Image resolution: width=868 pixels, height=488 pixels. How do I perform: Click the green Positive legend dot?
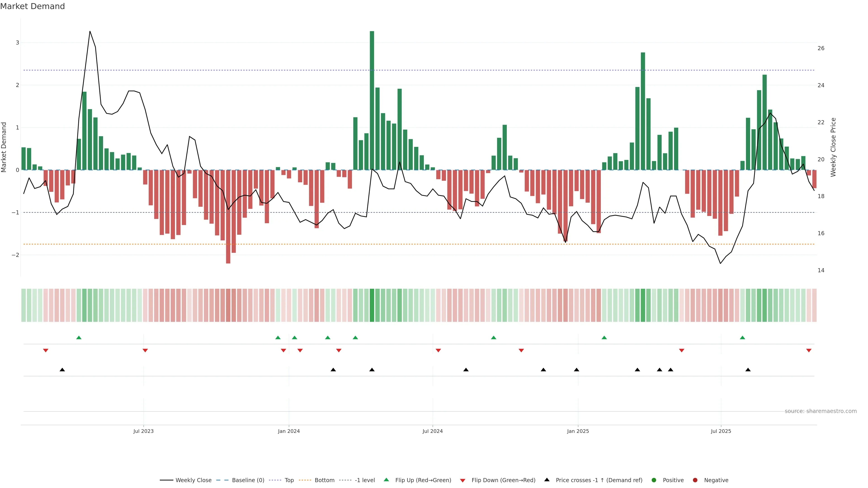tap(654, 480)
